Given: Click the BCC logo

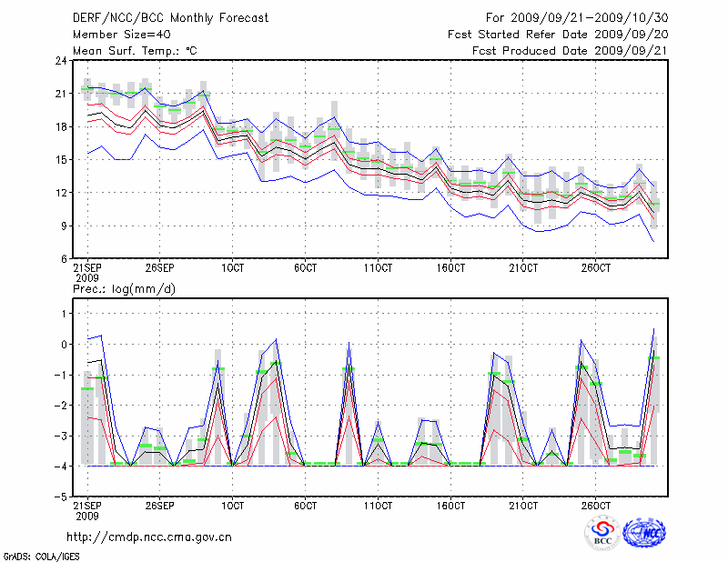Looking at the screenshot, I should coord(602,534).
